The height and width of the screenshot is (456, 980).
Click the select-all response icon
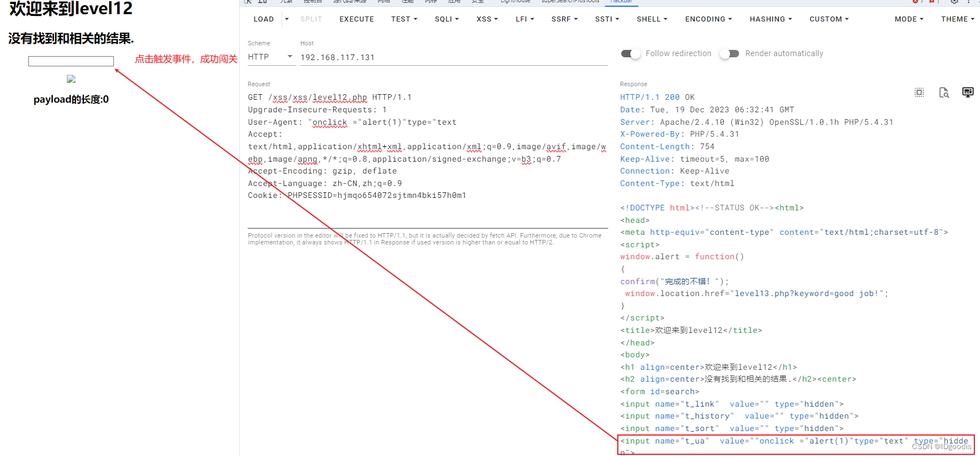click(x=919, y=92)
